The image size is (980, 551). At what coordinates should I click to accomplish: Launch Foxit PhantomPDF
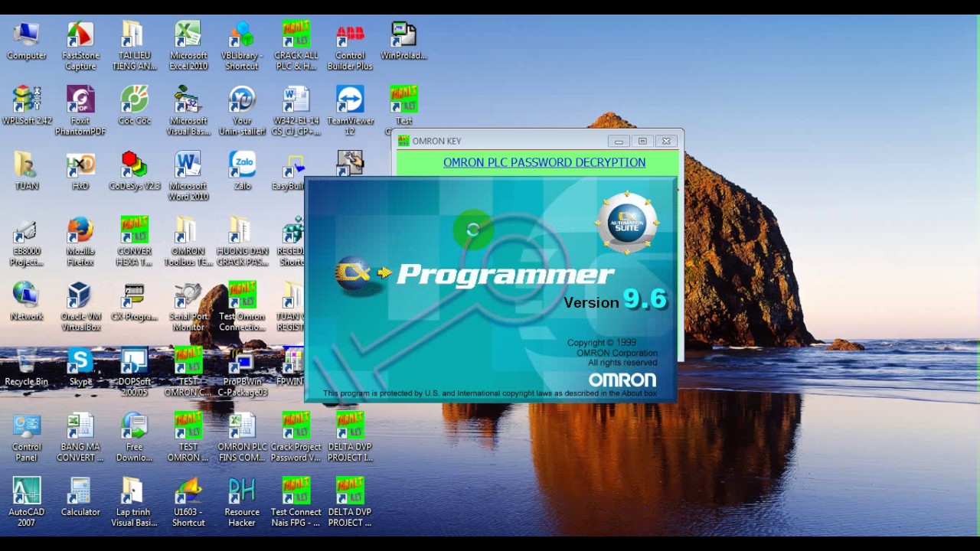point(80,112)
